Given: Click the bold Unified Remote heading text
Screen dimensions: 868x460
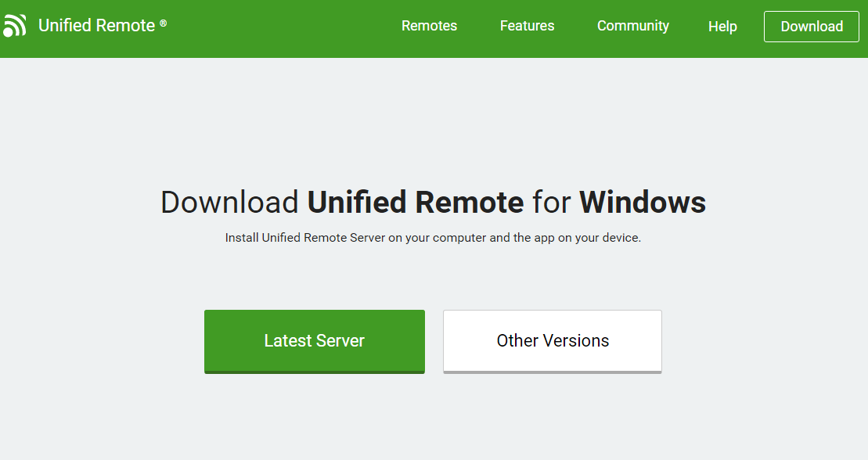Looking at the screenshot, I should coord(415,202).
